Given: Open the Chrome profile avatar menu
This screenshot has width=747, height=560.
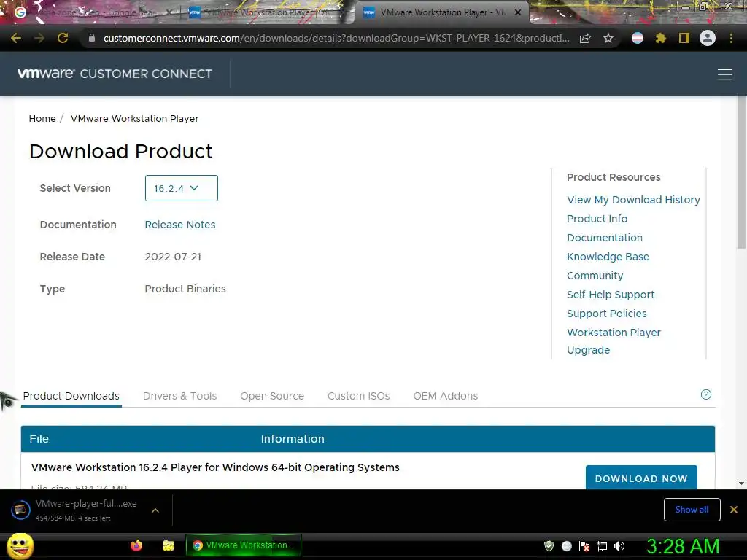Looking at the screenshot, I should (708, 38).
